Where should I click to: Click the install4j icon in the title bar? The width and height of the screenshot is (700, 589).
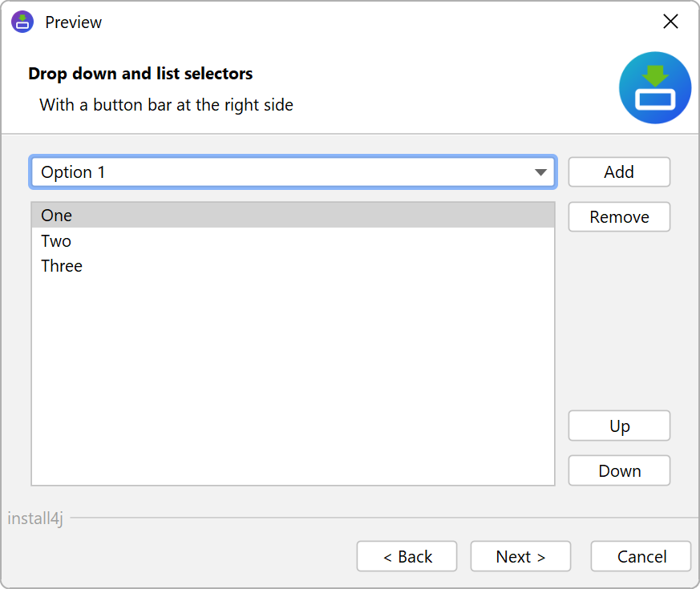(22, 22)
